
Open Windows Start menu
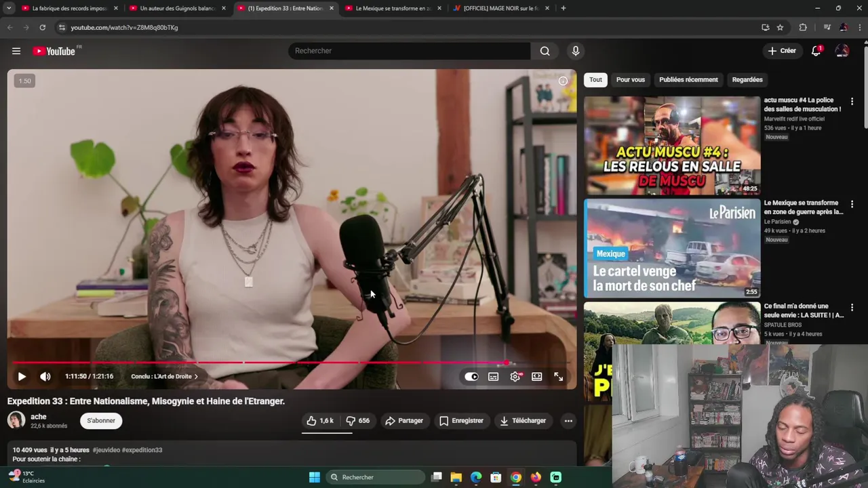click(x=315, y=477)
